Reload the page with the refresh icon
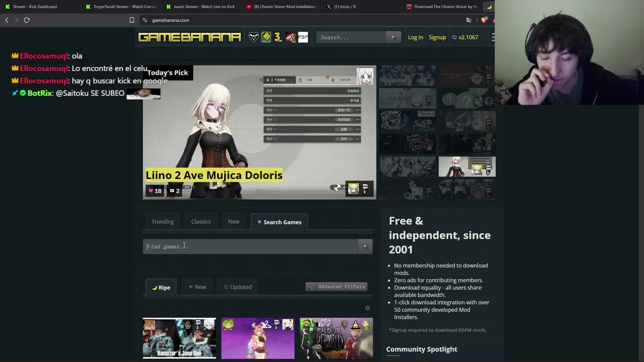 click(27, 20)
